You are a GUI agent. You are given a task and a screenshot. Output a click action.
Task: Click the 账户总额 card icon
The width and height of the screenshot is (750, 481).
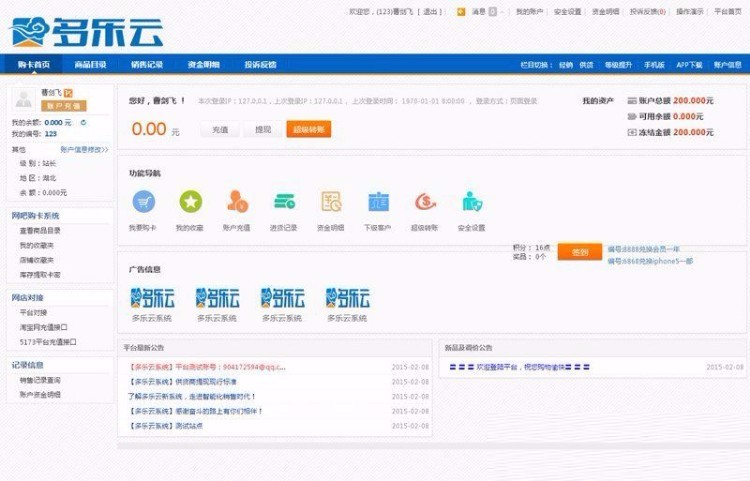tap(632, 100)
